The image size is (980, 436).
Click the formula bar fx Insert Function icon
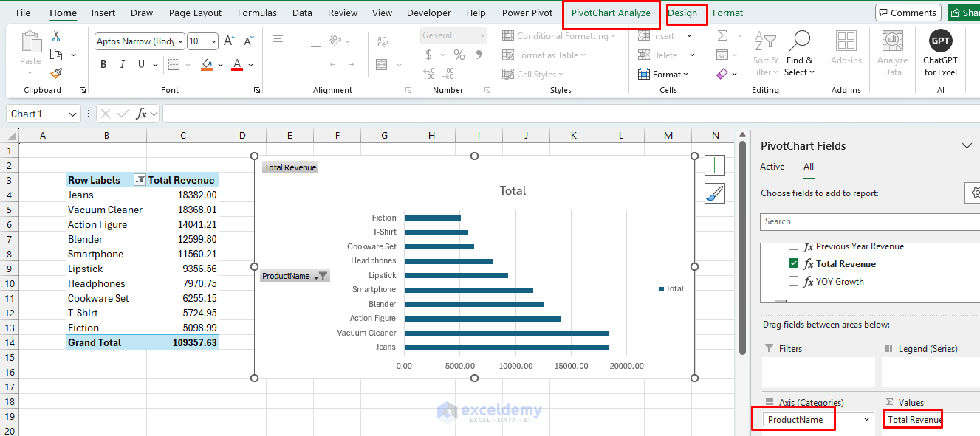[x=142, y=114]
